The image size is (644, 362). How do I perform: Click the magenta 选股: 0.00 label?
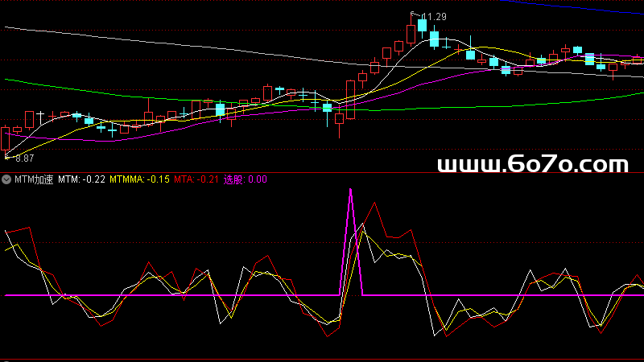click(246, 180)
